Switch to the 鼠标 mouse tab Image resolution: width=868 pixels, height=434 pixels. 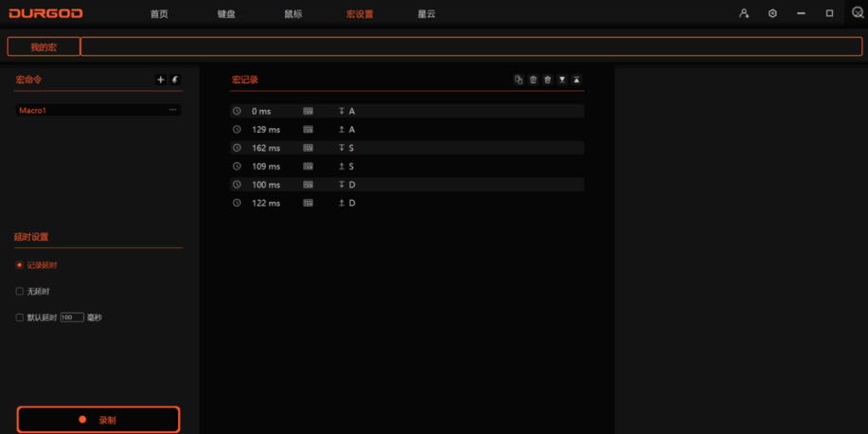[x=293, y=14]
